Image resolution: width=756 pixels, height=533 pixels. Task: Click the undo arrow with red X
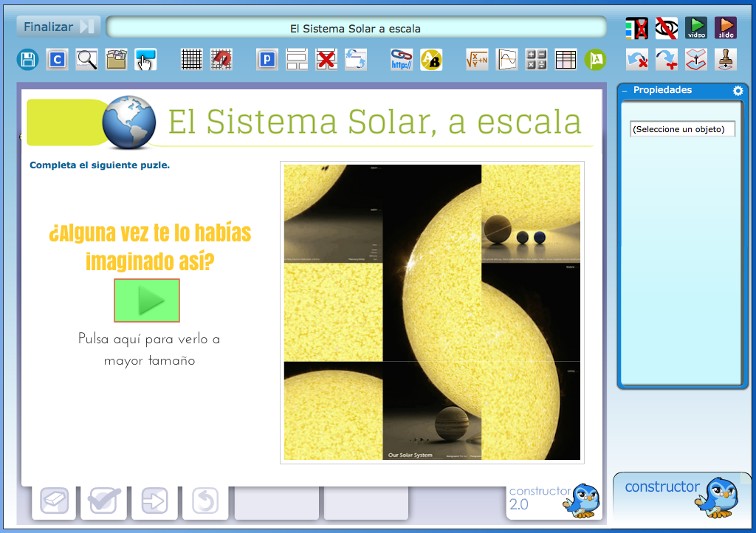coord(637,60)
